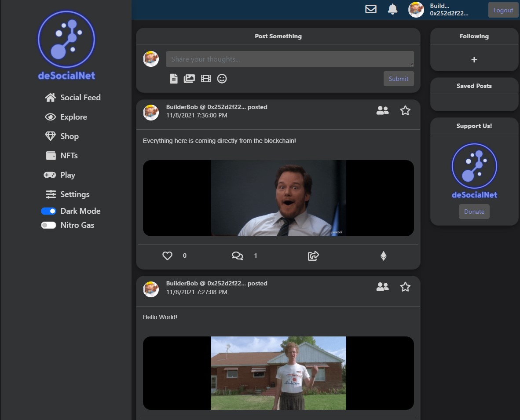Go to Social Feed
Screen dimensions: 520x420
tap(73, 98)
